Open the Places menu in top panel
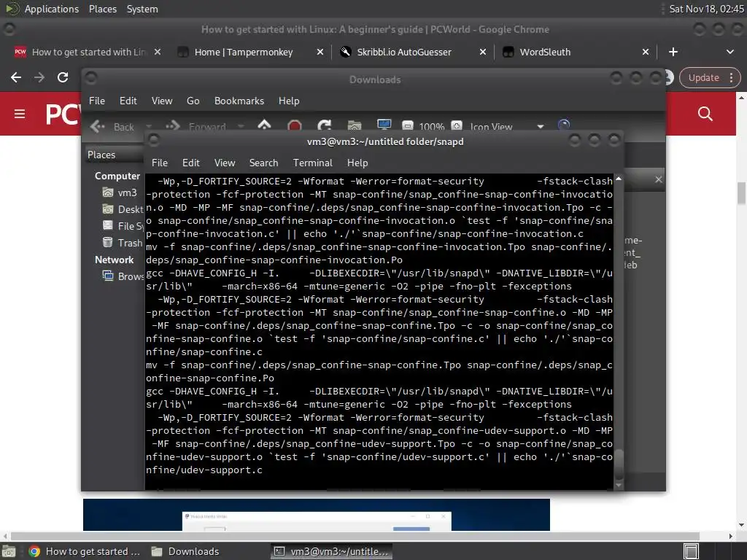This screenshot has width=747, height=560. (x=102, y=9)
